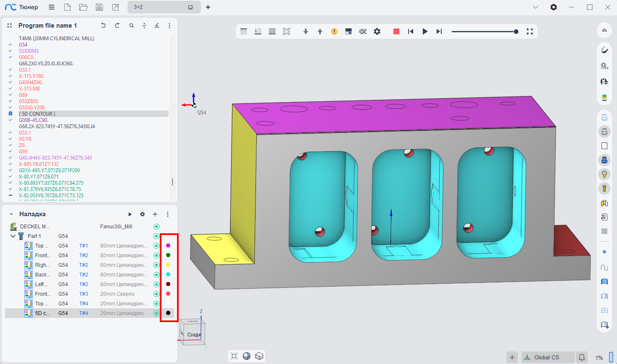Click the stop simulation red square button
Screen dimensions: 617x364
[x=396, y=31]
